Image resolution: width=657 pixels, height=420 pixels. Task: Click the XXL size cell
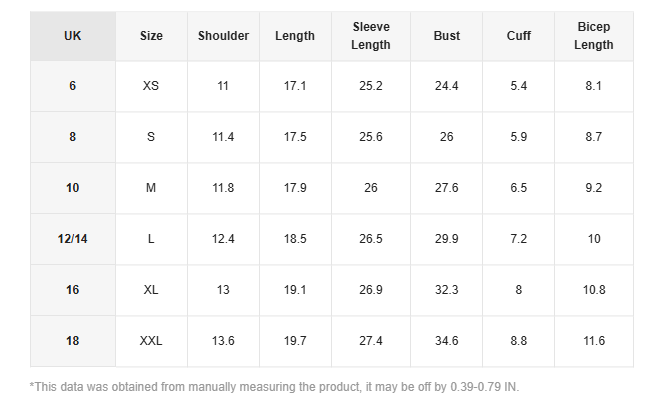(x=151, y=341)
